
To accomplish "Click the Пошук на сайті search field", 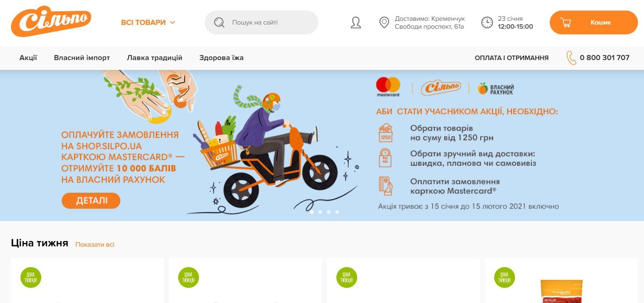I will pyautogui.click(x=261, y=23).
